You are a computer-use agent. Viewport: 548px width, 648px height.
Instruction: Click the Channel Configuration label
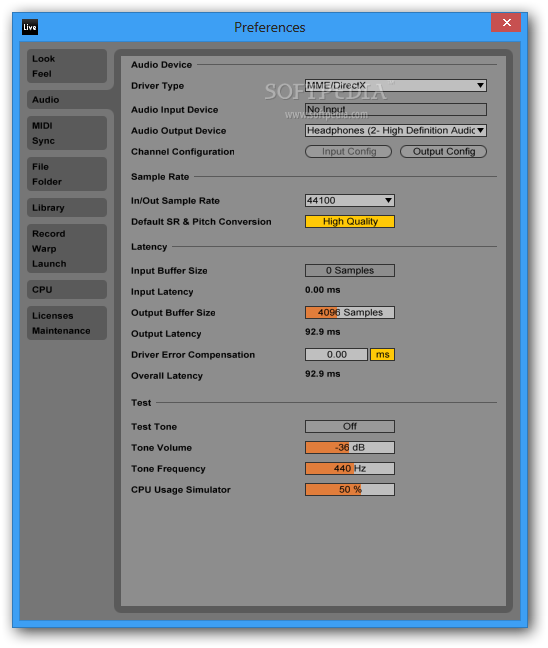[x=183, y=152]
